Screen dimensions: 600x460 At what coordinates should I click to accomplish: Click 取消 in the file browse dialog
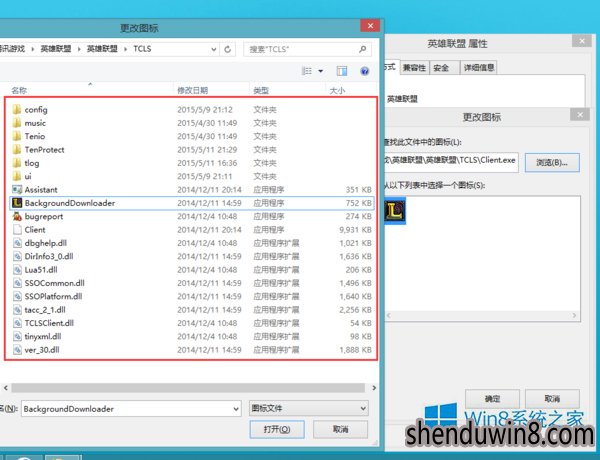coord(341,429)
